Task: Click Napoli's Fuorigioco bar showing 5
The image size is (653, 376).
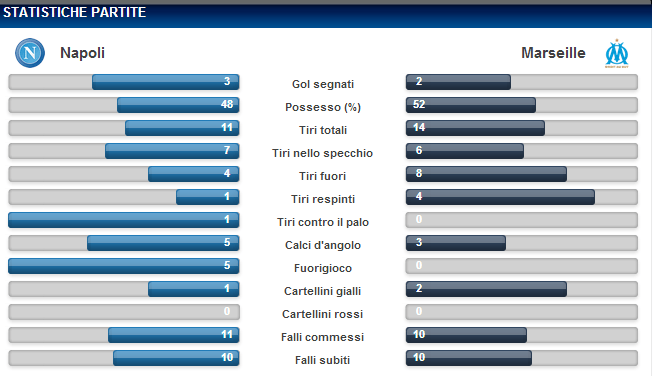Action: 124,266
